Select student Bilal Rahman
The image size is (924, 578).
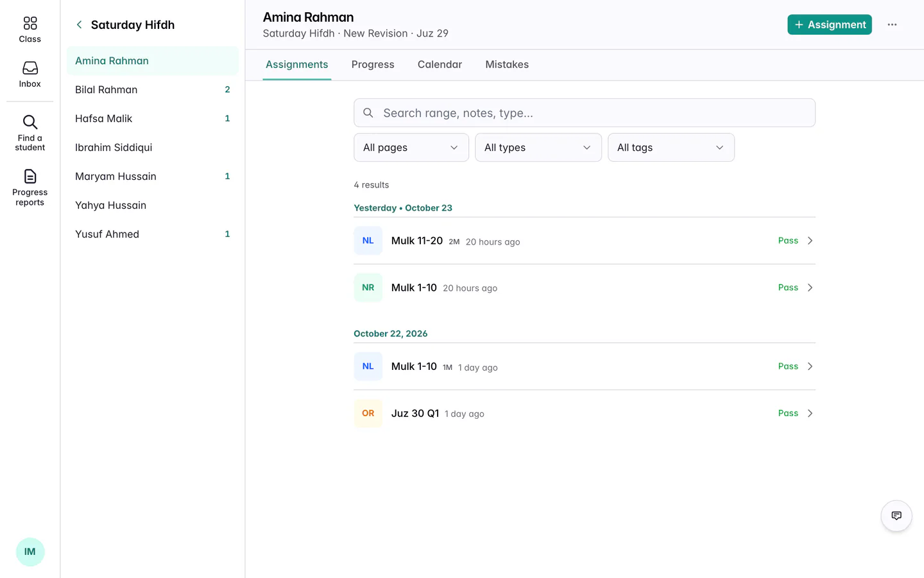(153, 90)
